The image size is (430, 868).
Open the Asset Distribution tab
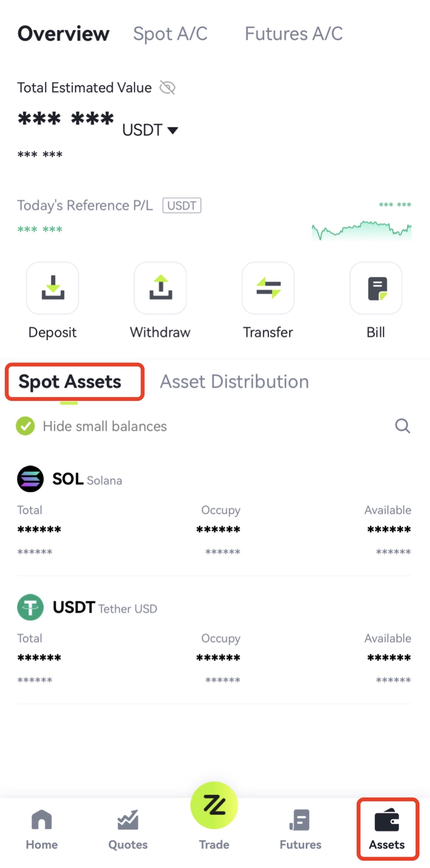[x=234, y=382]
